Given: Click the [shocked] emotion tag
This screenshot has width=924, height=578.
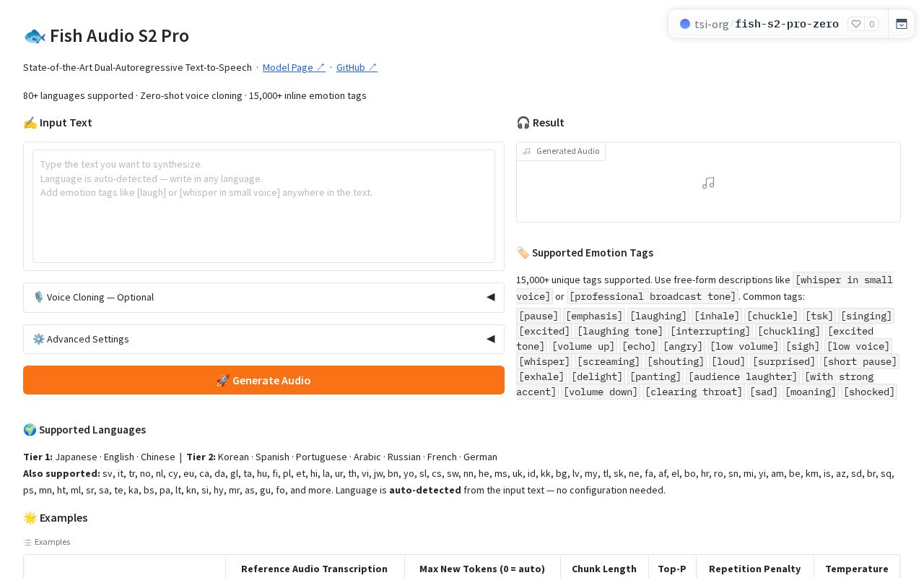Looking at the screenshot, I should [869, 392].
